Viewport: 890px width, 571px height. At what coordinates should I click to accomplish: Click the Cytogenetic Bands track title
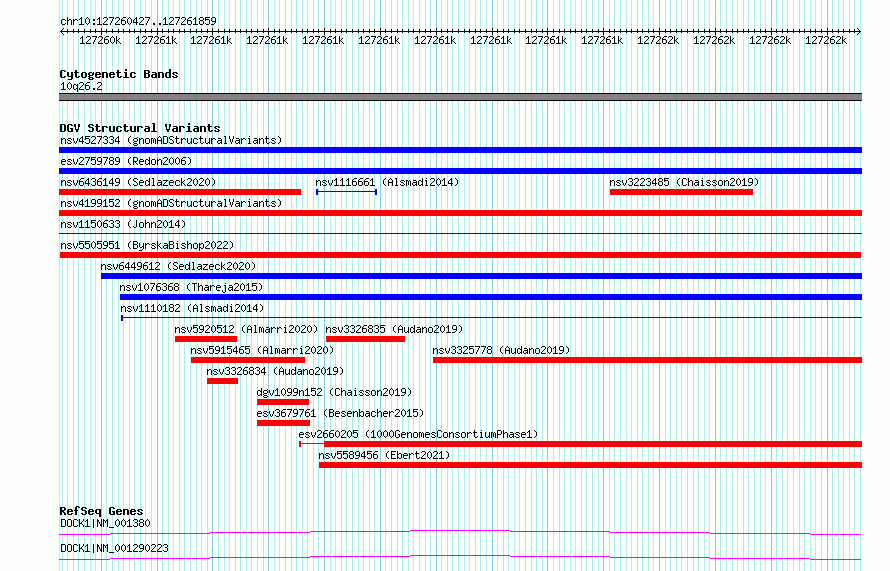(119, 74)
